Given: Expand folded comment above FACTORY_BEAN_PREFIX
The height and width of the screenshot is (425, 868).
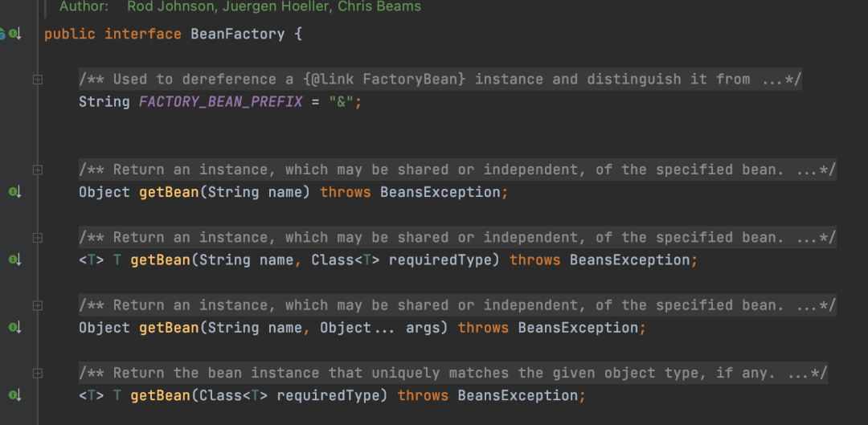Looking at the screenshot, I should tap(38, 80).
